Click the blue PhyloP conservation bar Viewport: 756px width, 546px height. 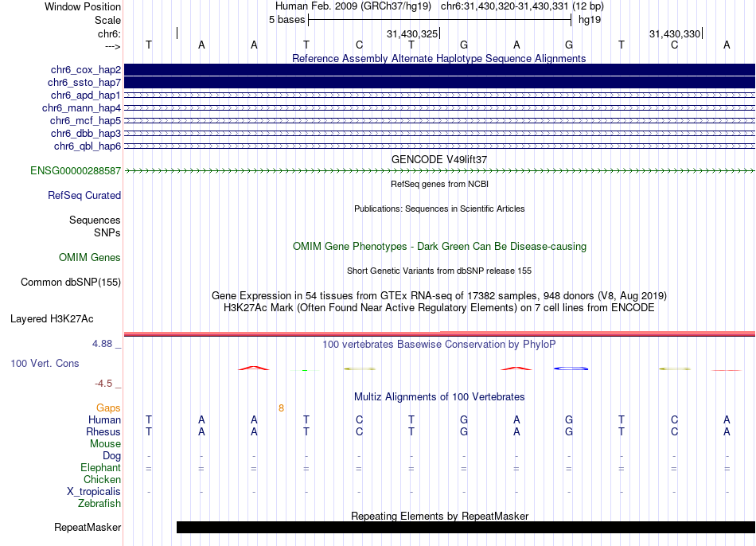coord(571,369)
